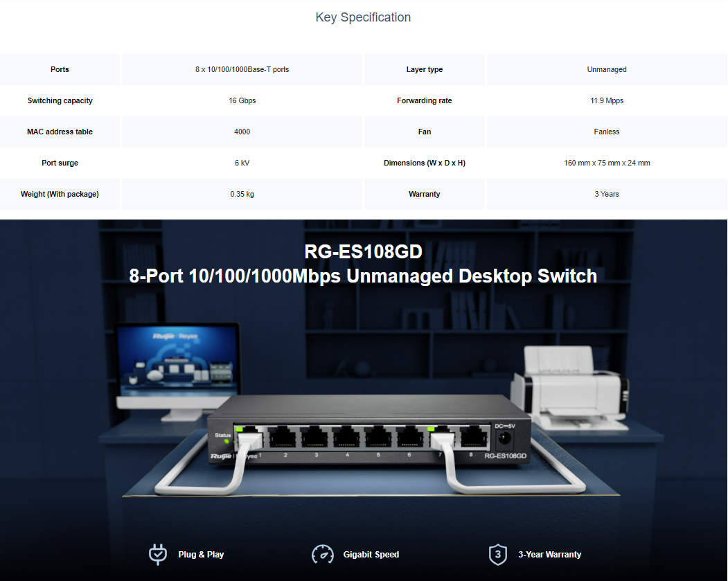Click the Forwarding rate 11.9 Mpps value
This screenshot has width=728, height=581.
pyautogui.click(x=607, y=100)
